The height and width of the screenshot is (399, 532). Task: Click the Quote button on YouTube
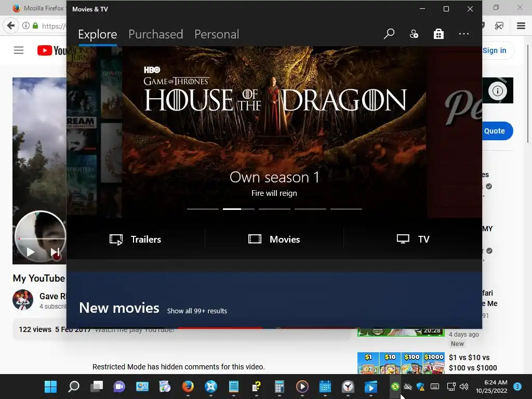click(x=495, y=131)
